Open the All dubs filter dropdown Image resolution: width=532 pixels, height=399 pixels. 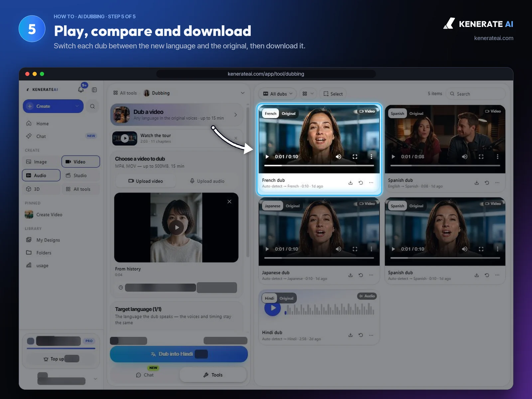(x=278, y=94)
